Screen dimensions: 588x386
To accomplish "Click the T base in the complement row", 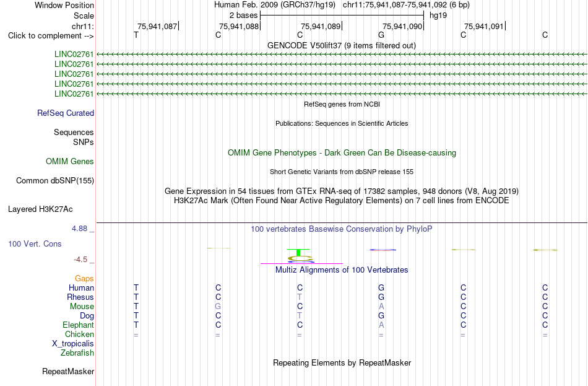I will pyautogui.click(x=136, y=35).
